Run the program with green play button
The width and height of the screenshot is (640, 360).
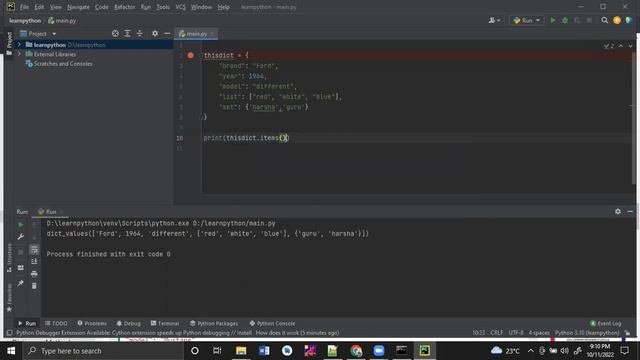[553, 20]
